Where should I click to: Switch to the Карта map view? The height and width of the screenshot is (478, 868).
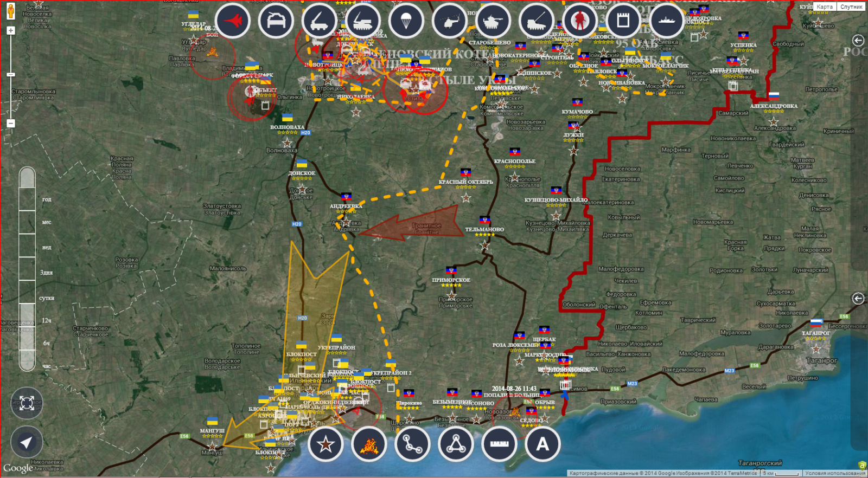[824, 7]
